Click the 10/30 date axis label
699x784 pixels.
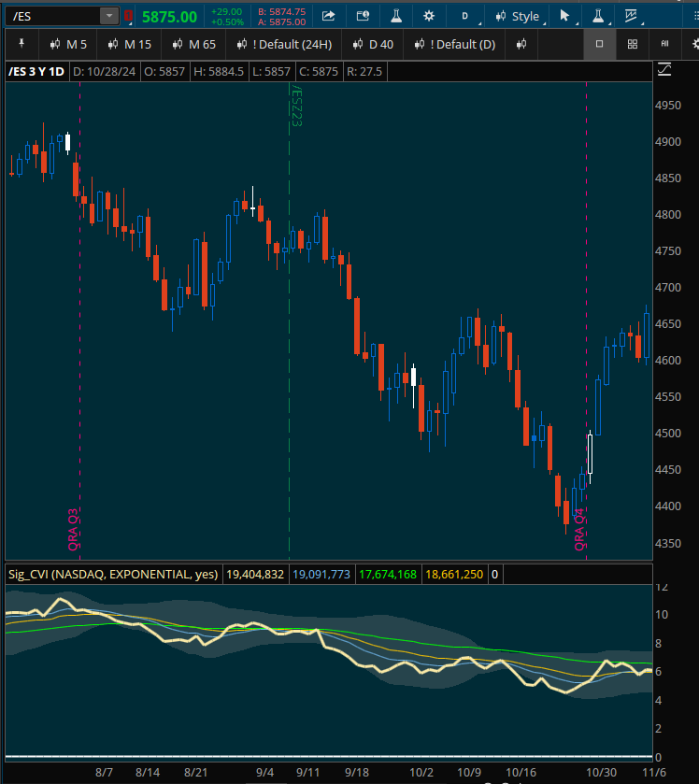(602, 773)
